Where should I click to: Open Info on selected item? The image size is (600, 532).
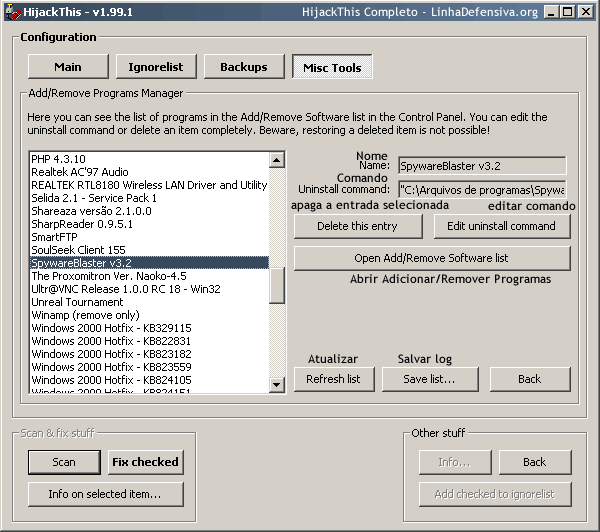[x=104, y=494]
